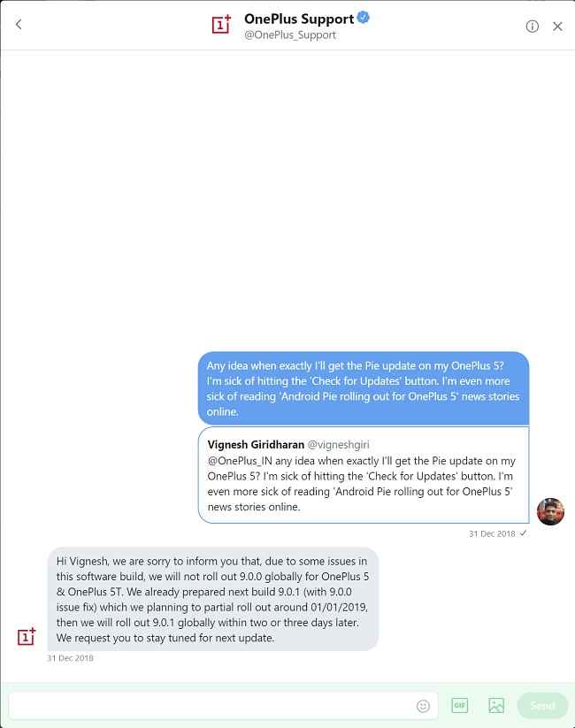
Task: Select the gray OnePlus reply message
Action: click(212, 600)
